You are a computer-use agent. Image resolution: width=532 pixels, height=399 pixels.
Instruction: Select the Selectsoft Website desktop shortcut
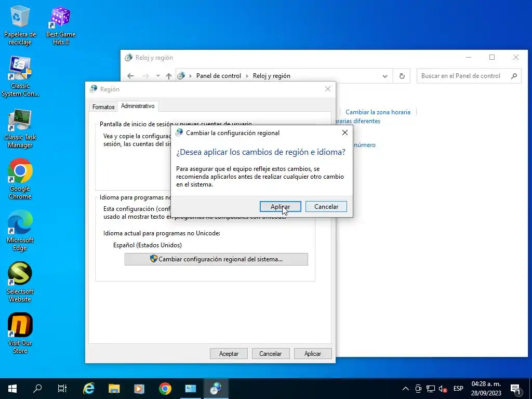tap(20, 282)
